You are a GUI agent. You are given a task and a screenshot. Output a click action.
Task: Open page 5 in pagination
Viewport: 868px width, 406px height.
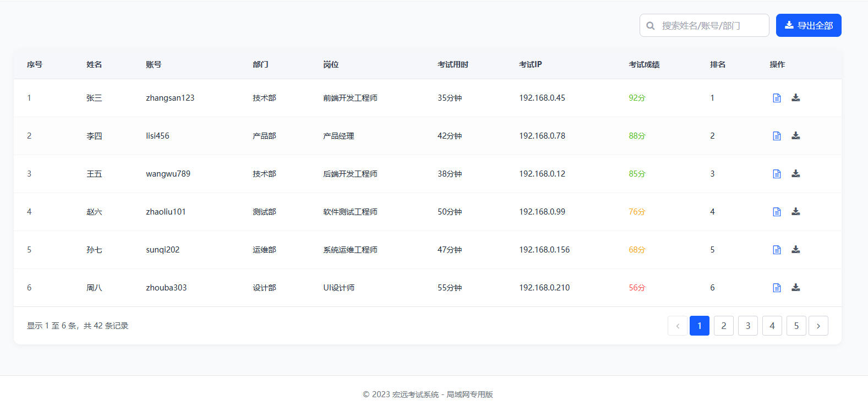796,326
